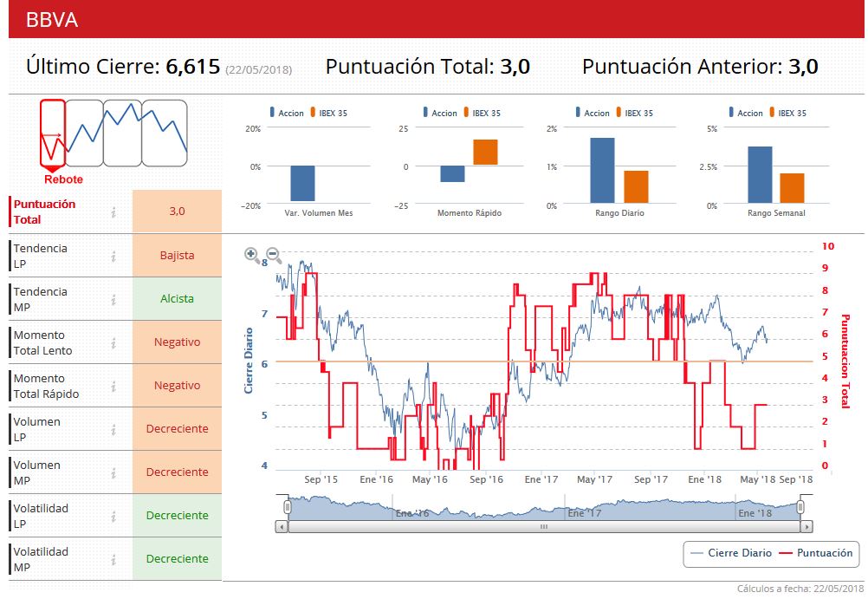Click the navigator horizontal scrollbar thumb
This screenshot has width=868, height=612.
coord(544,527)
